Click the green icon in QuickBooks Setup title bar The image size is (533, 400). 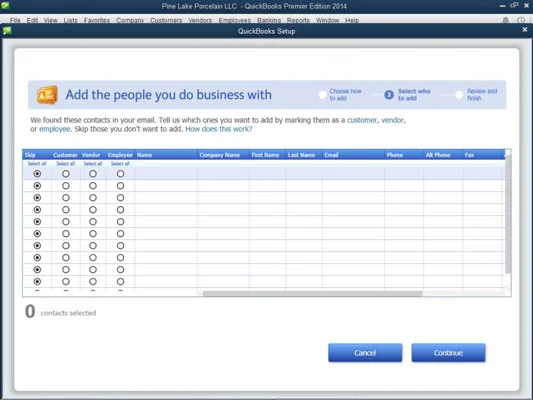[x=7, y=31]
